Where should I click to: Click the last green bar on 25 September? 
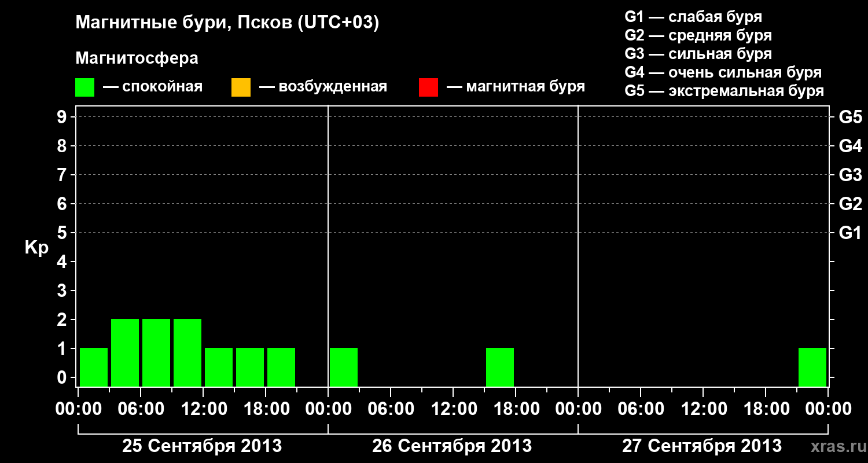pyautogui.click(x=281, y=367)
